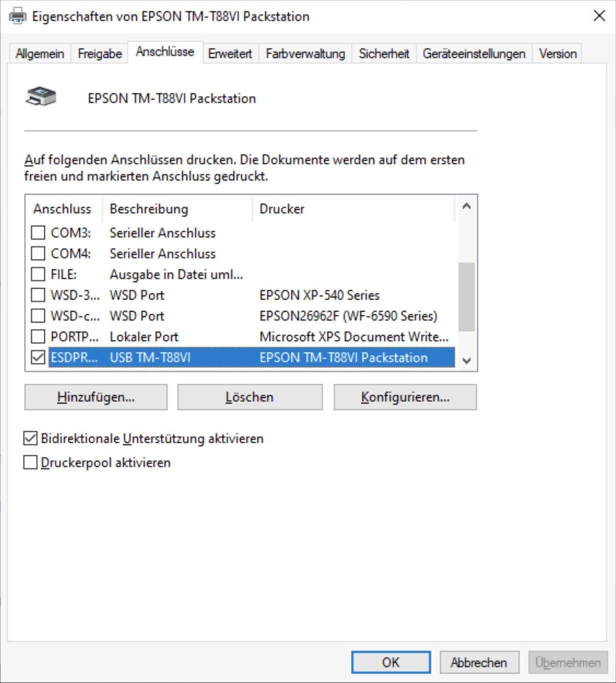The height and width of the screenshot is (683, 616).
Task: Cancel with the Abbrechen button
Action: pos(479,663)
